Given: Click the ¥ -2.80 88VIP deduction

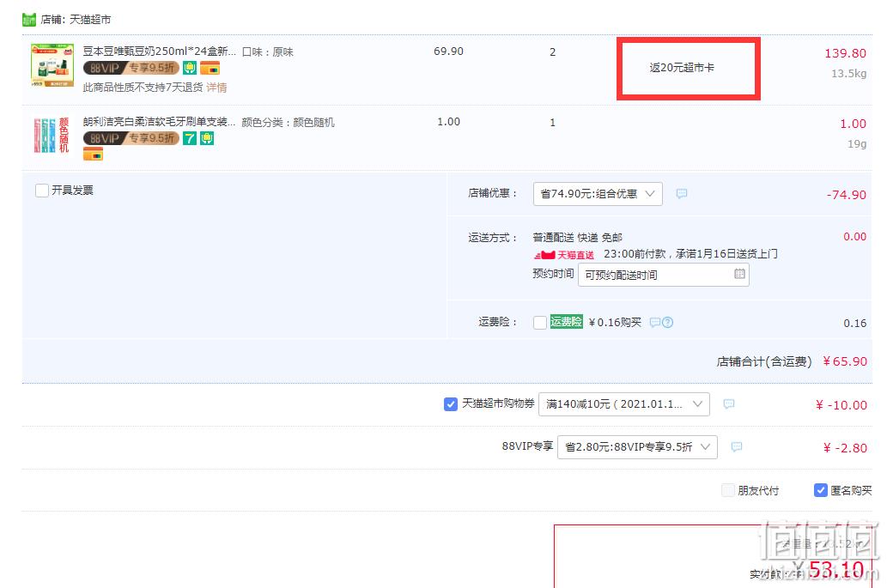Looking at the screenshot, I should click(x=845, y=448).
